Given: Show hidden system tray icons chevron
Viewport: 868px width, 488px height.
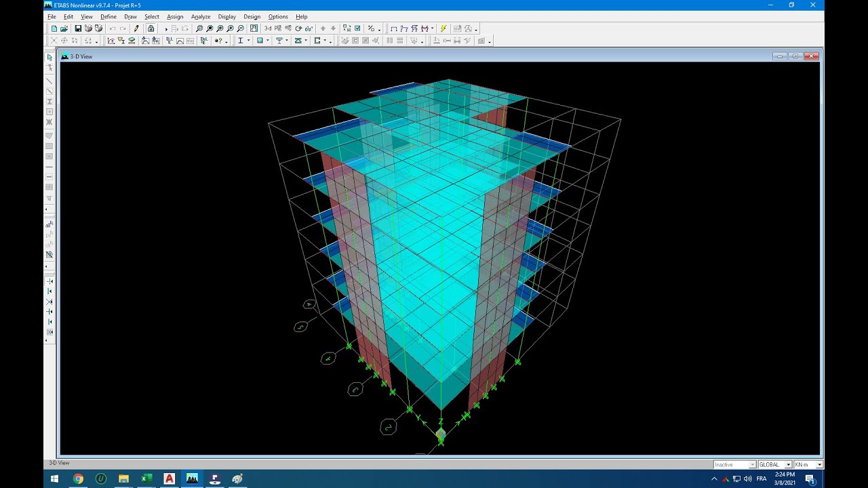Looking at the screenshot, I should click(x=714, y=479).
